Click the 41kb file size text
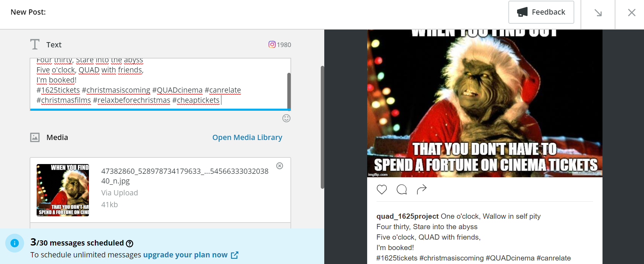644x264 pixels. point(109,204)
